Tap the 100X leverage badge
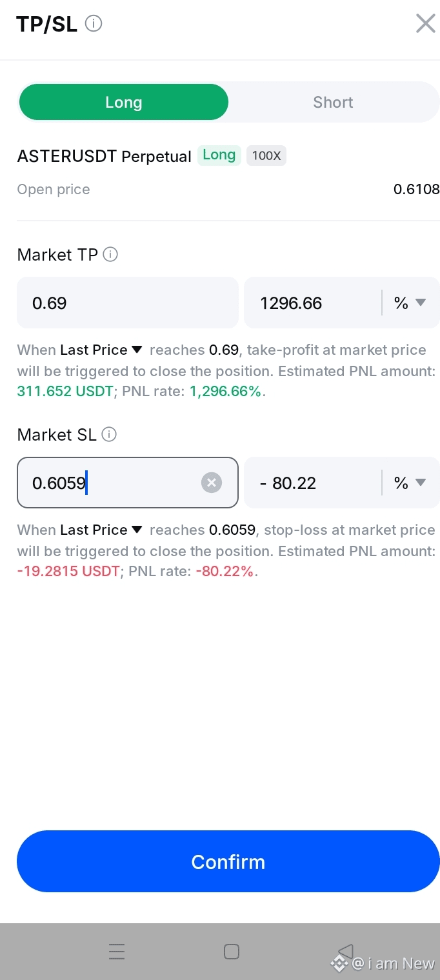This screenshot has width=440, height=980. pyautogui.click(x=266, y=155)
